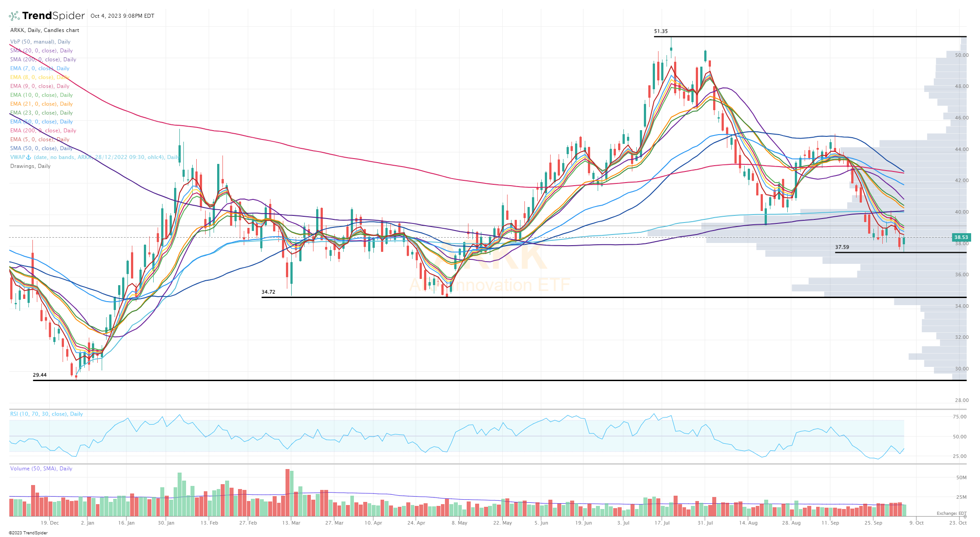Click the 42.00 price axis label

[x=962, y=181]
